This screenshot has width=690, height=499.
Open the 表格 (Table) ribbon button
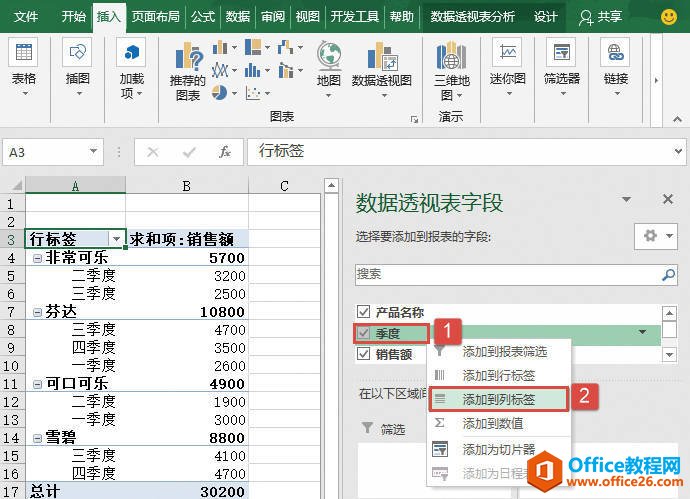tap(23, 67)
